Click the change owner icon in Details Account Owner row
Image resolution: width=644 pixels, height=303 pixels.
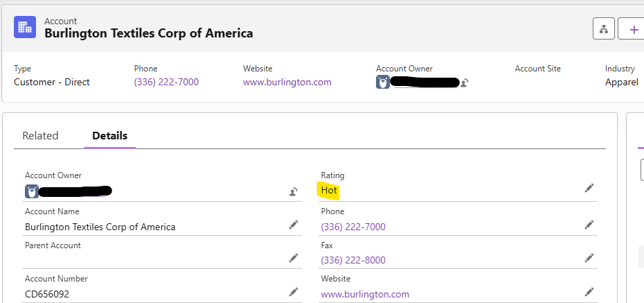click(x=293, y=191)
